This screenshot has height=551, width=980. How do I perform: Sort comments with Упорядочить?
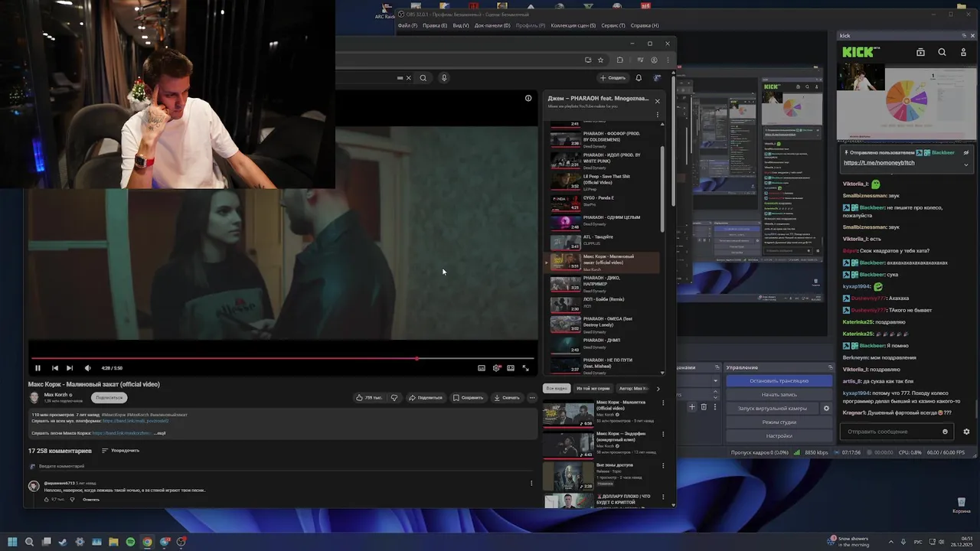[120, 451]
